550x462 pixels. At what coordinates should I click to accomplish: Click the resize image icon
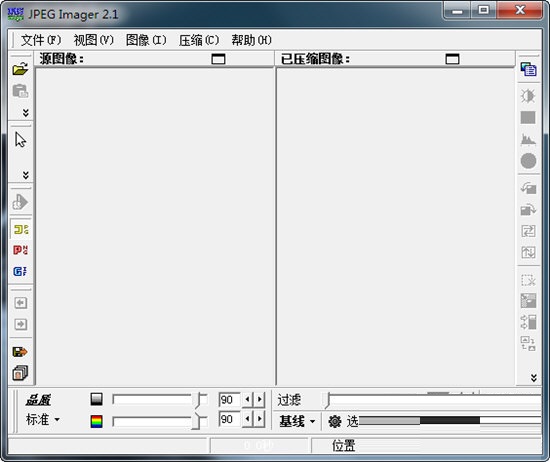(528, 301)
